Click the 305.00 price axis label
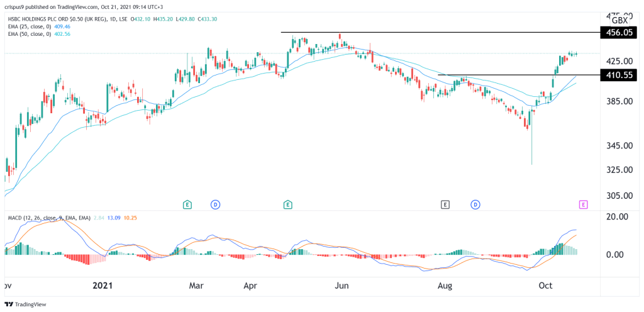The image size is (644, 312). point(621,196)
